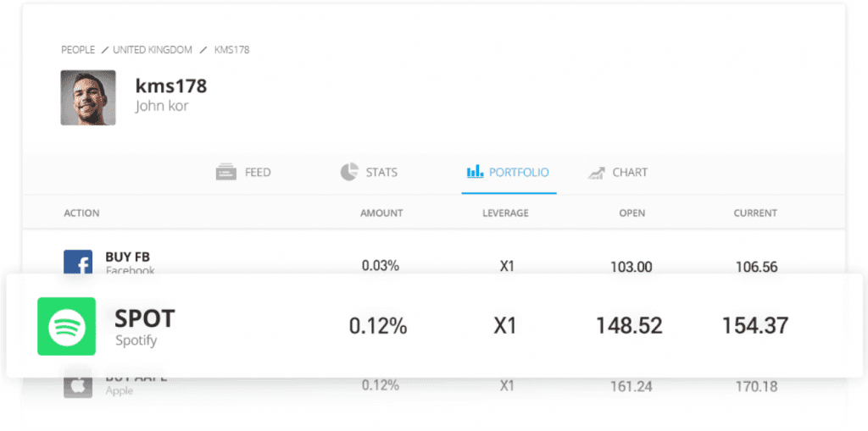Image resolution: width=868 pixels, height=431 pixels.
Task: Sort by CURRENT column header
Action: click(x=755, y=213)
